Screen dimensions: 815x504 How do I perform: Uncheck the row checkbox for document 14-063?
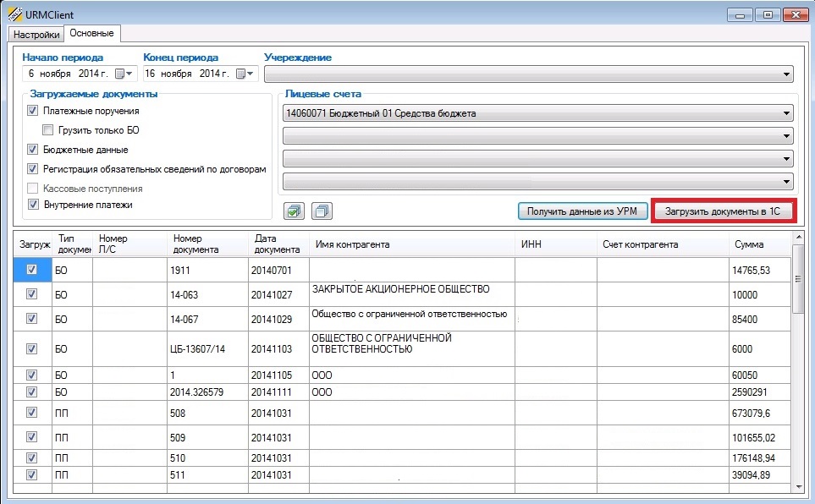(31, 294)
